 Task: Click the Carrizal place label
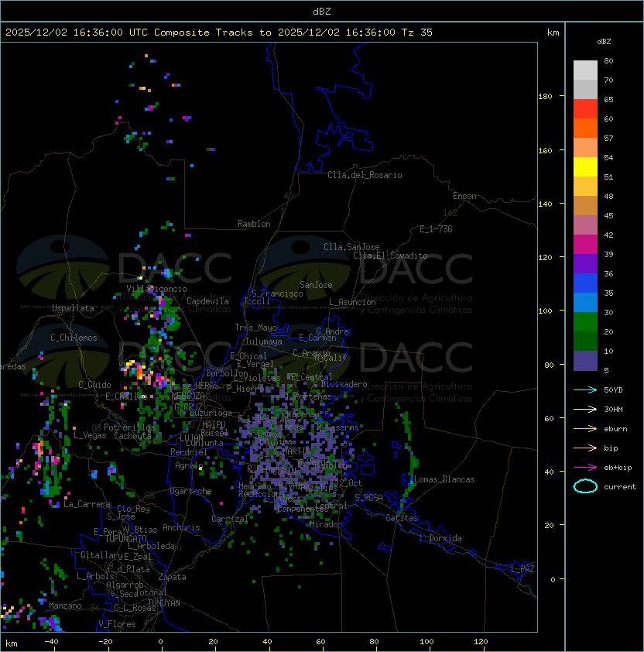pos(230,519)
